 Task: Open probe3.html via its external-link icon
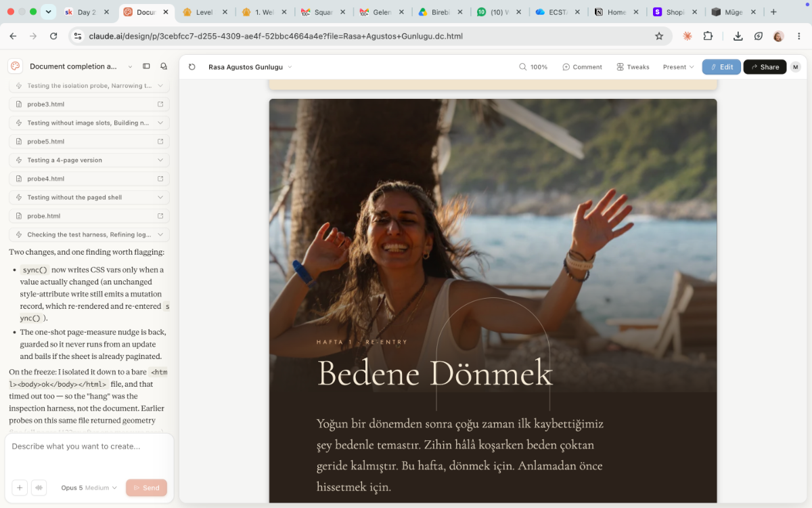coord(160,104)
